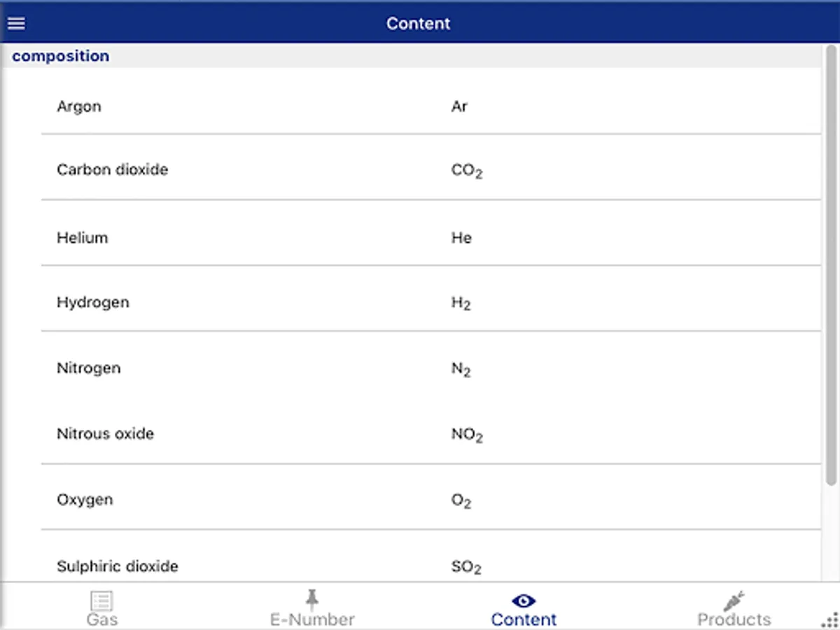Switch to the E-Number tab label
This screenshot has height=630, width=840.
312,619
